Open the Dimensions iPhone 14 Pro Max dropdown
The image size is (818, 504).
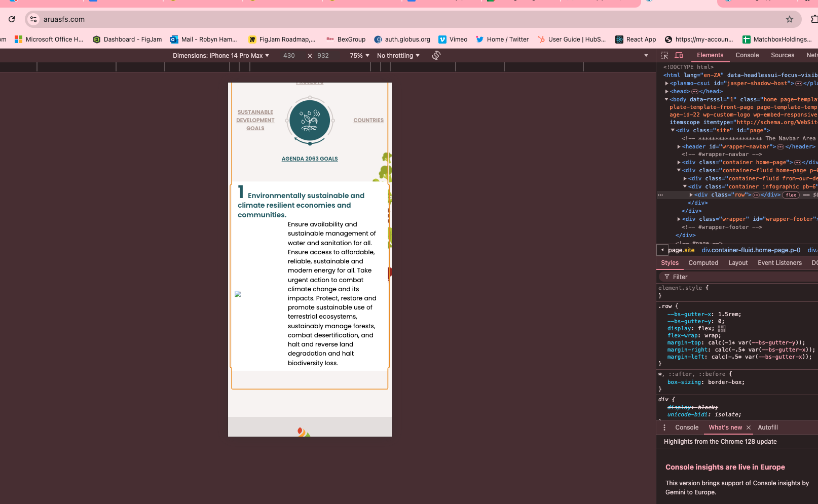click(220, 56)
